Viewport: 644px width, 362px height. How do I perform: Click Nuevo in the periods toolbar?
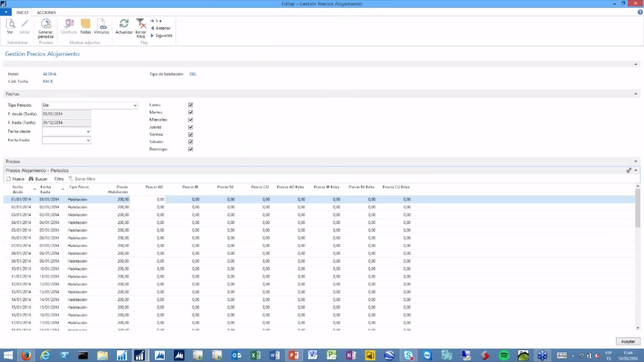(x=15, y=179)
